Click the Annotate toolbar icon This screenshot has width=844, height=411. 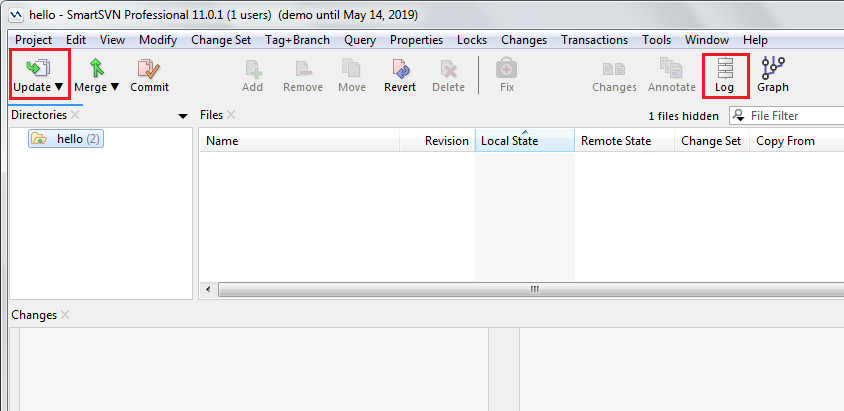pos(672,68)
